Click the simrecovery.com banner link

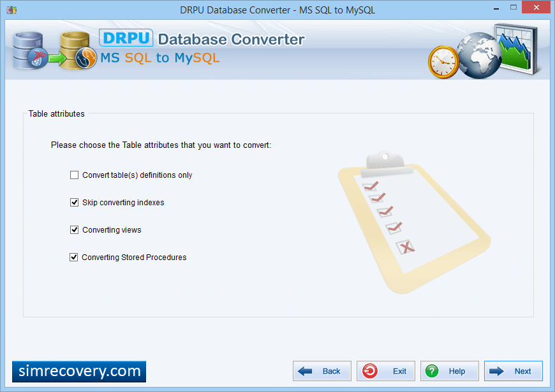pos(79,372)
